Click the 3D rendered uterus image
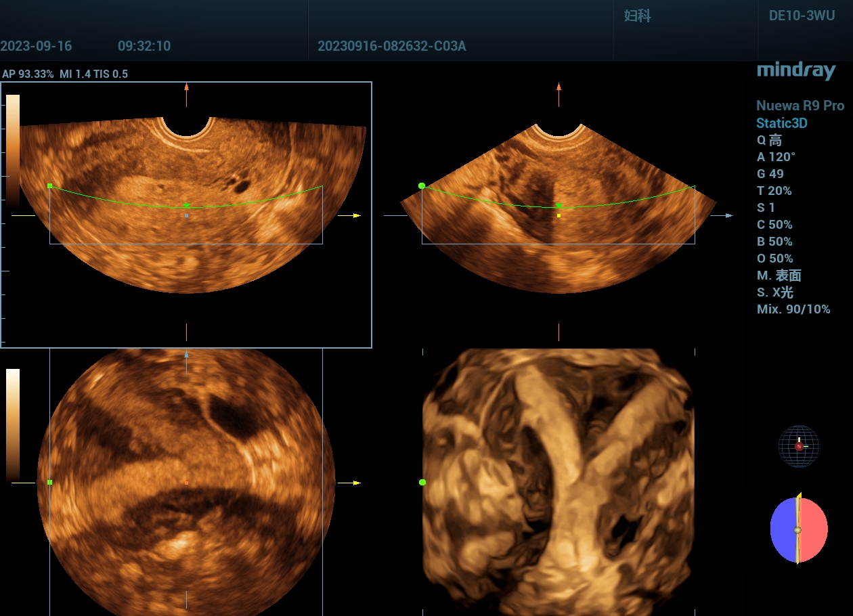Viewport: 853px width, 616px height. 559,481
